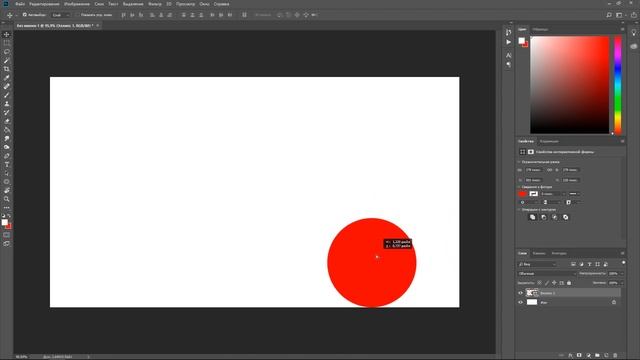Select the Healing Brush tool

[x=7, y=87]
